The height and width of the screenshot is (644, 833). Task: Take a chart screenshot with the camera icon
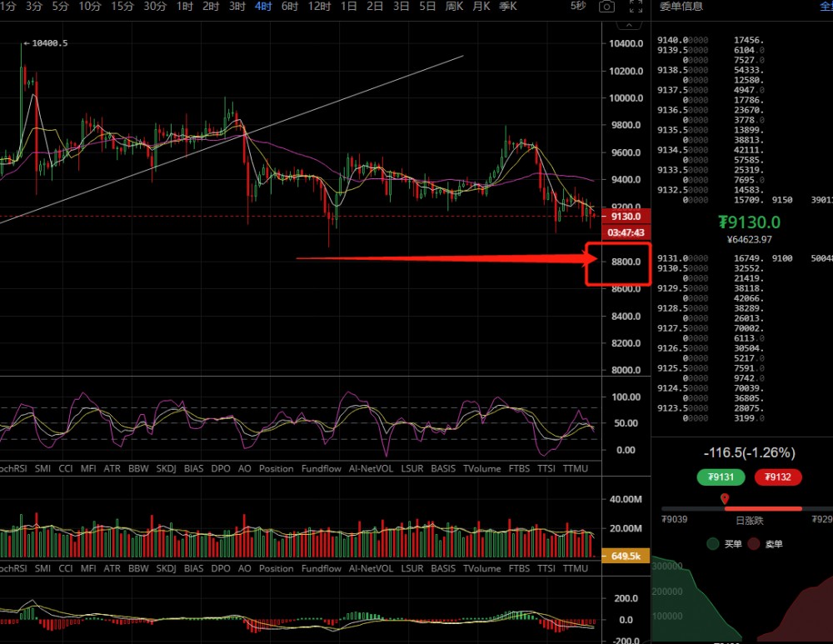click(607, 7)
